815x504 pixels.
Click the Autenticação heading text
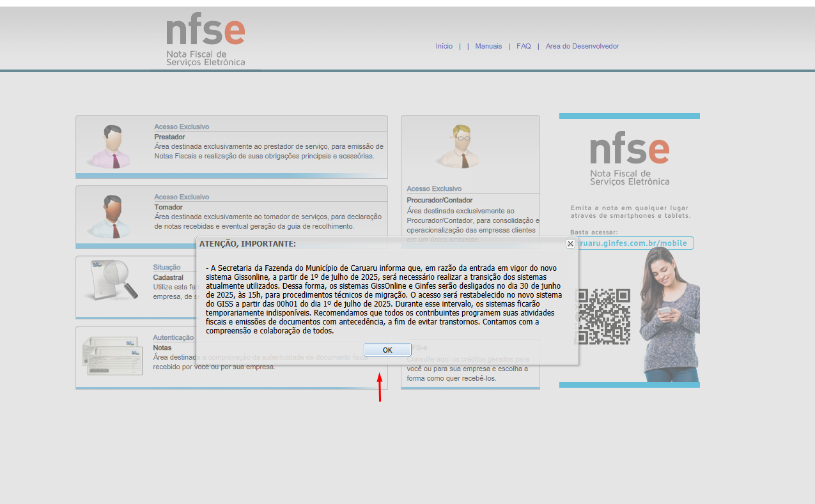click(x=173, y=337)
